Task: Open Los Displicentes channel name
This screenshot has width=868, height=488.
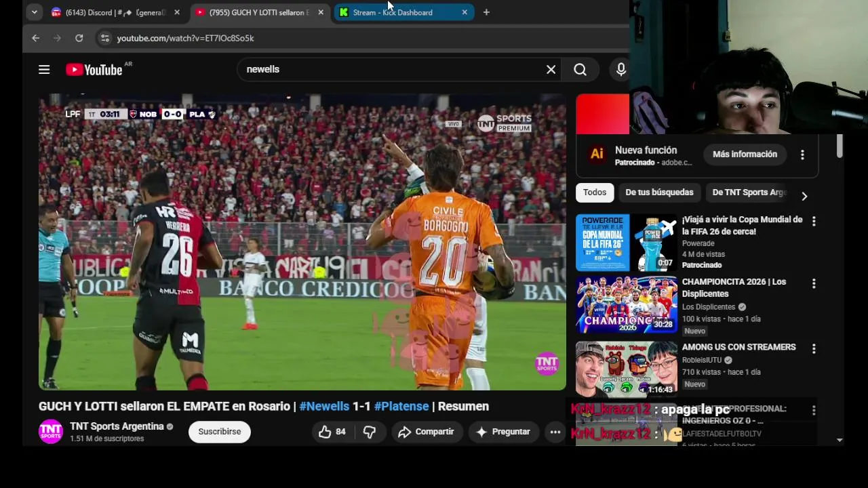Action: [x=709, y=307]
